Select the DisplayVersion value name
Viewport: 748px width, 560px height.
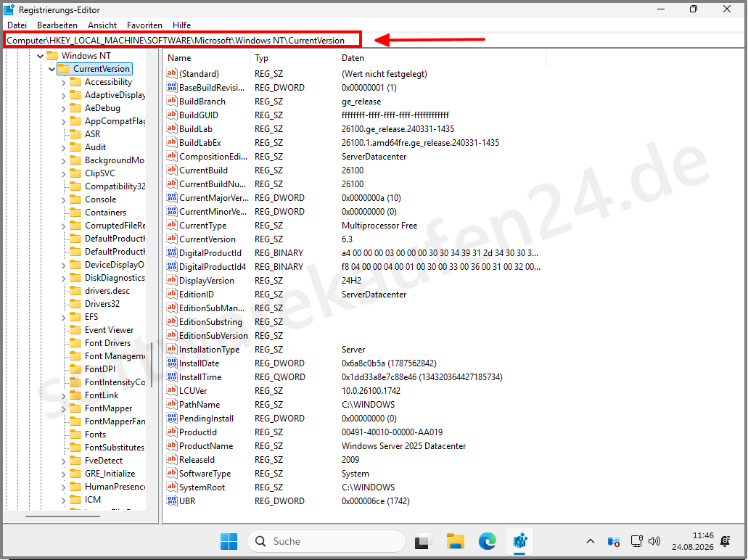pyautogui.click(x=207, y=281)
